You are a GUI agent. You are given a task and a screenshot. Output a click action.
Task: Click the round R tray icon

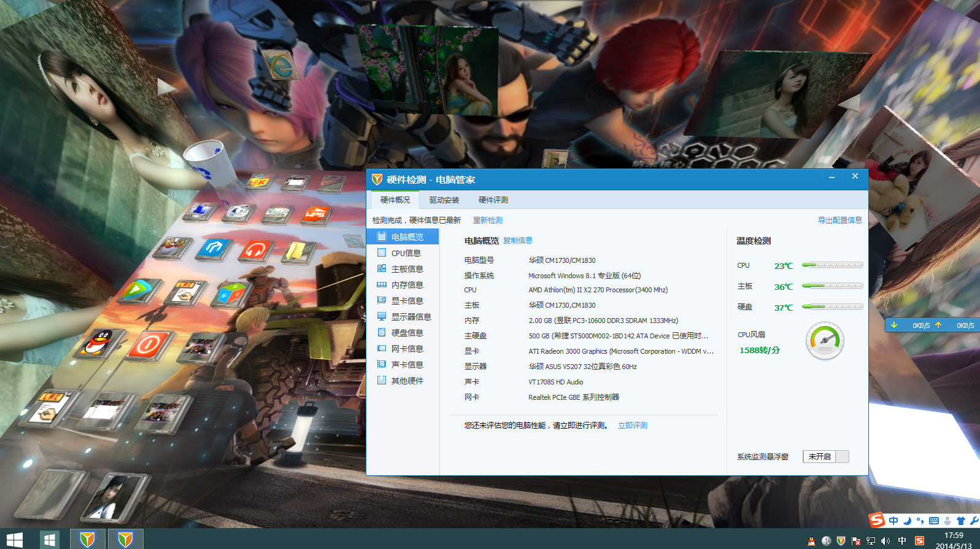pos(826,541)
